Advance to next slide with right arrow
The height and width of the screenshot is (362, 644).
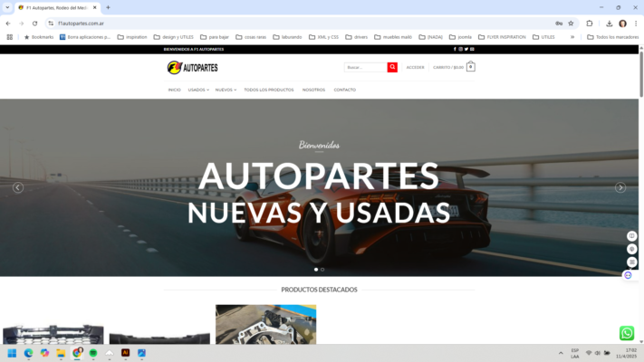tap(620, 187)
